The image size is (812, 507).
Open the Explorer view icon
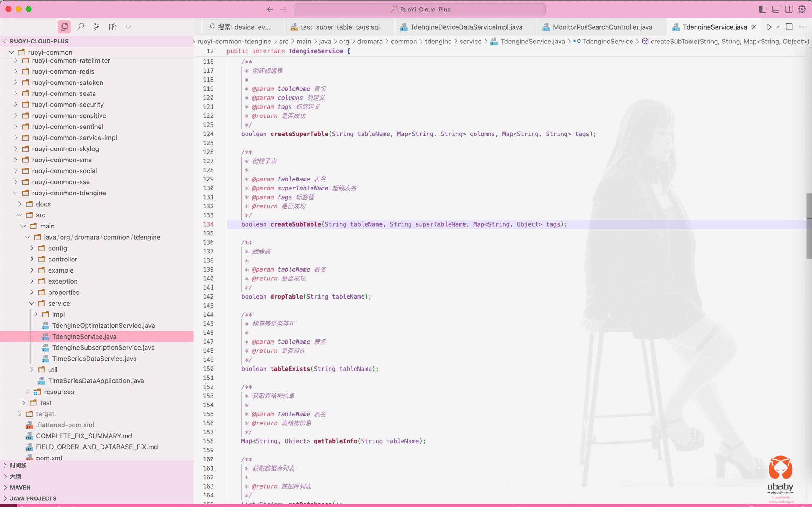64,27
